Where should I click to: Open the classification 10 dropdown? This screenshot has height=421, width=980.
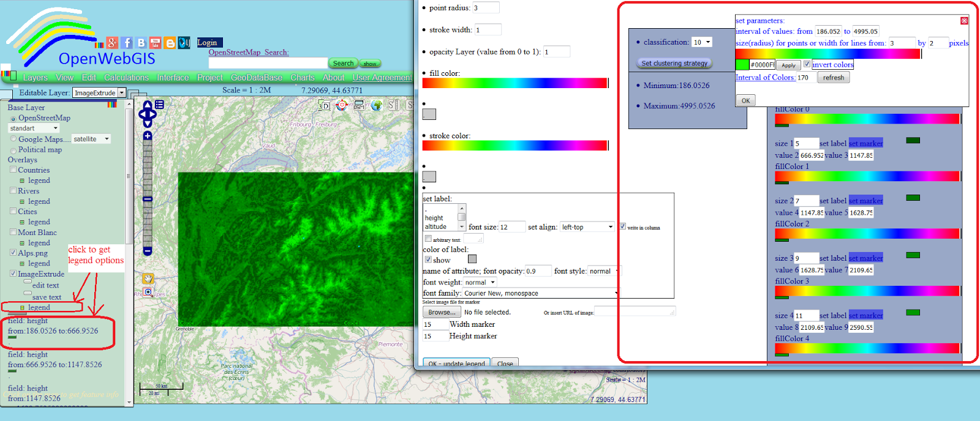pos(702,42)
